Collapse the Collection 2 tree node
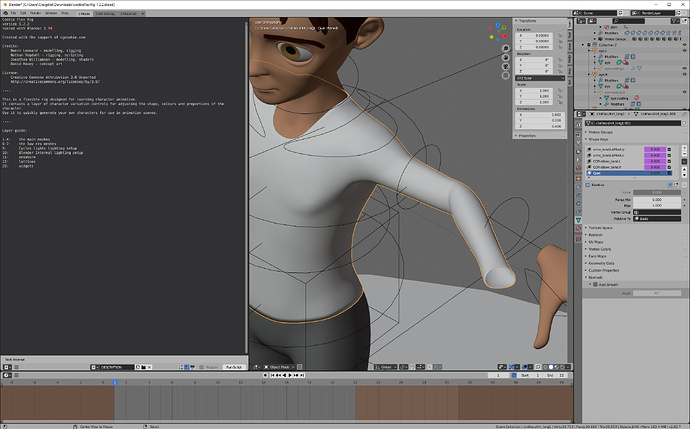690x429 pixels. [x=584, y=45]
